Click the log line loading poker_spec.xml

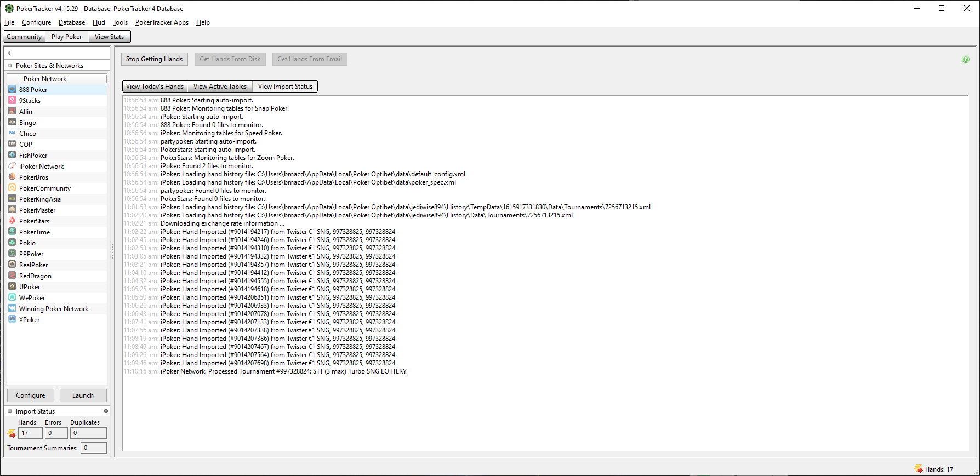(x=290, y=182)
